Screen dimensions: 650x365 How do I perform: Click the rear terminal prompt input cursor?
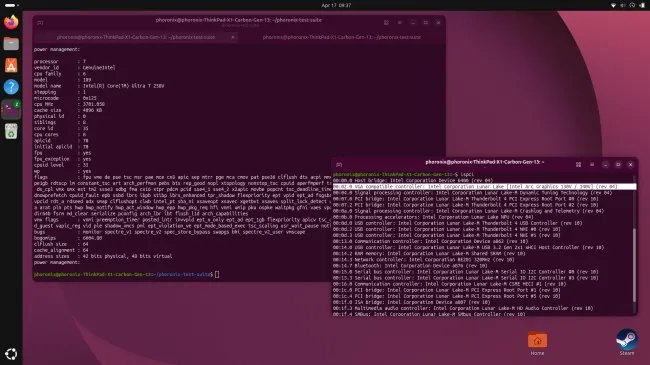pos(217,274)
